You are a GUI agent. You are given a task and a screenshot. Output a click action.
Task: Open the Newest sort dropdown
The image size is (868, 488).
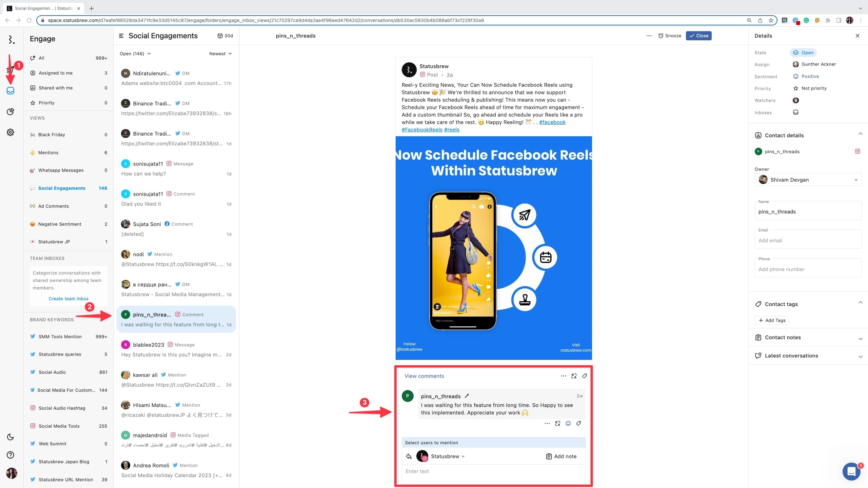[x=220, y=54]
